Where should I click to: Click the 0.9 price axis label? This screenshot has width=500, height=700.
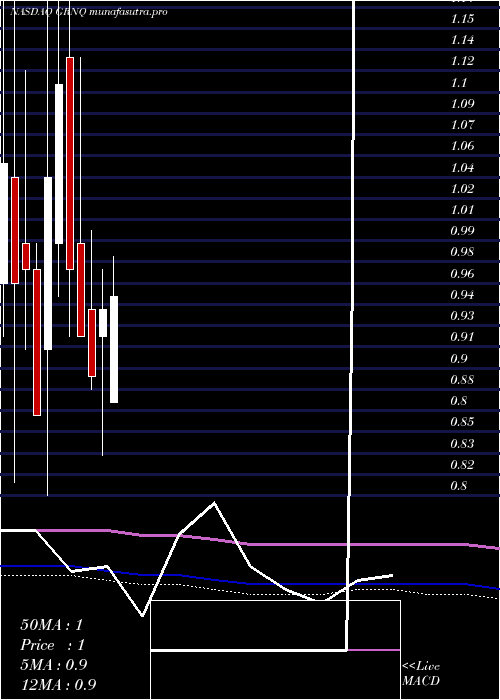[459, 358]
